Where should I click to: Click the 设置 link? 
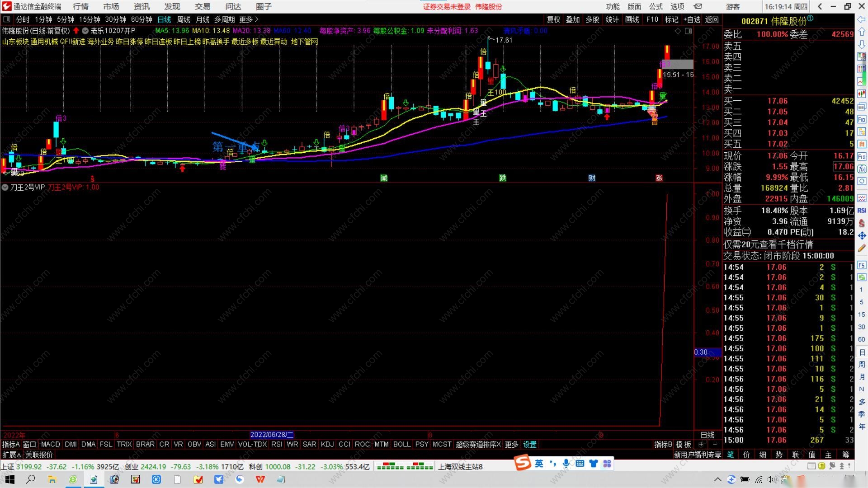pyautogui.click(x=529, y=444)
